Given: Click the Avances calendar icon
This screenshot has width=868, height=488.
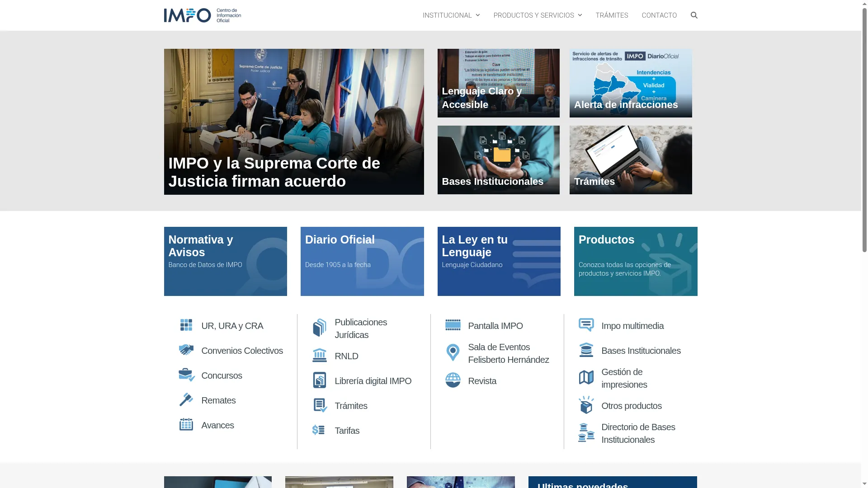Looking at the screenshot, I should tap(186, 424).
